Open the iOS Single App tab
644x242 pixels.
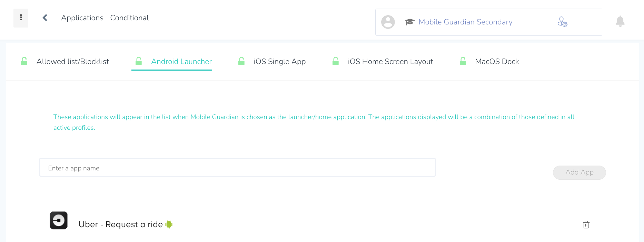tap(280, 62)
